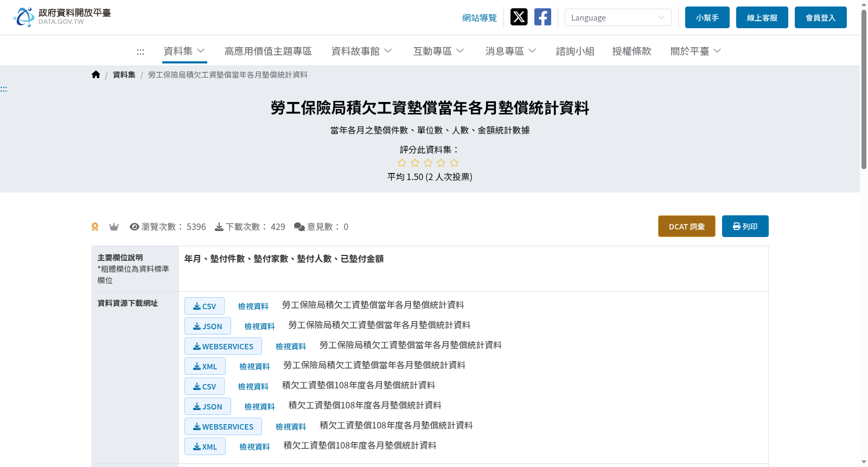Click the home breadcrumb icon
The width and height of the screenshot is (868, 467).
pos(96,74)
